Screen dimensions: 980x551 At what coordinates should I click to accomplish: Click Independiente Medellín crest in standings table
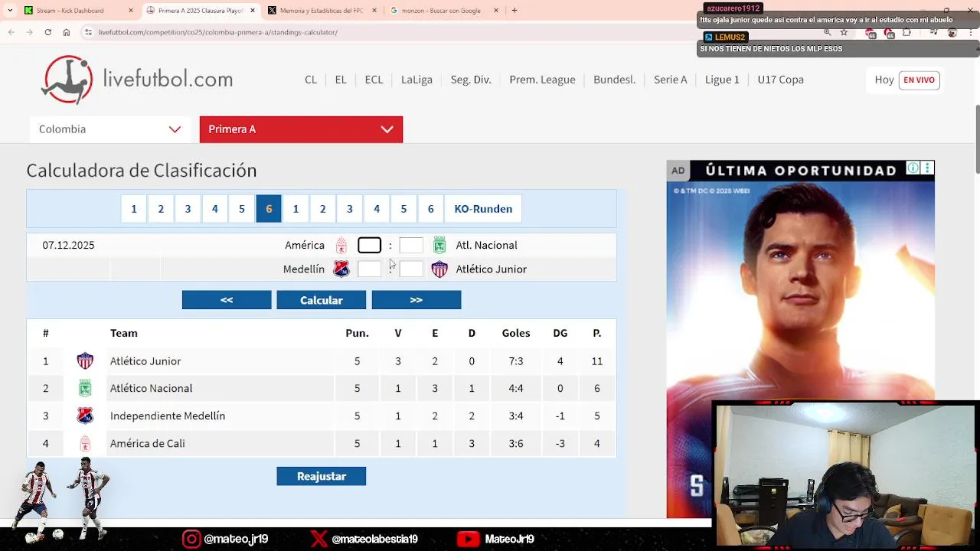(x=85, y=416)
